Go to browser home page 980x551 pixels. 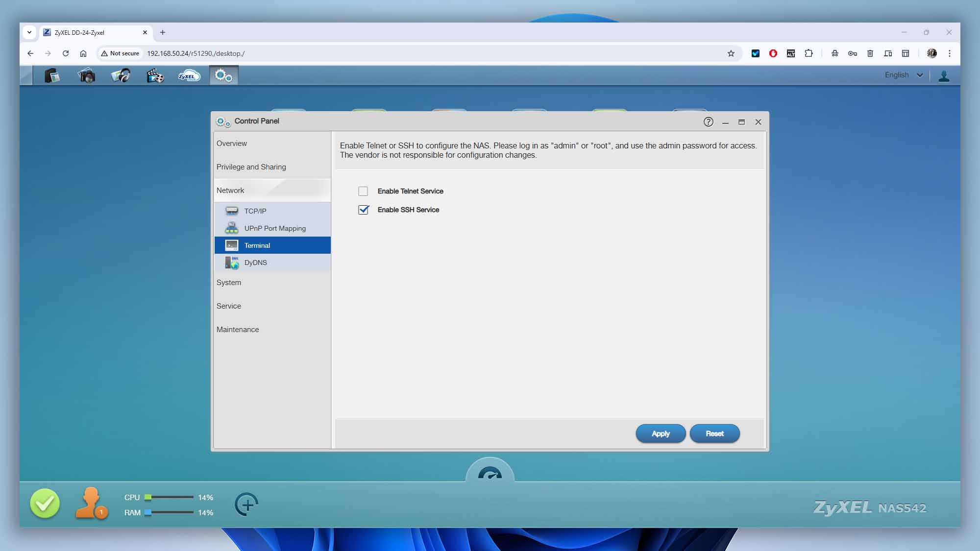click(x=83, y=53)
